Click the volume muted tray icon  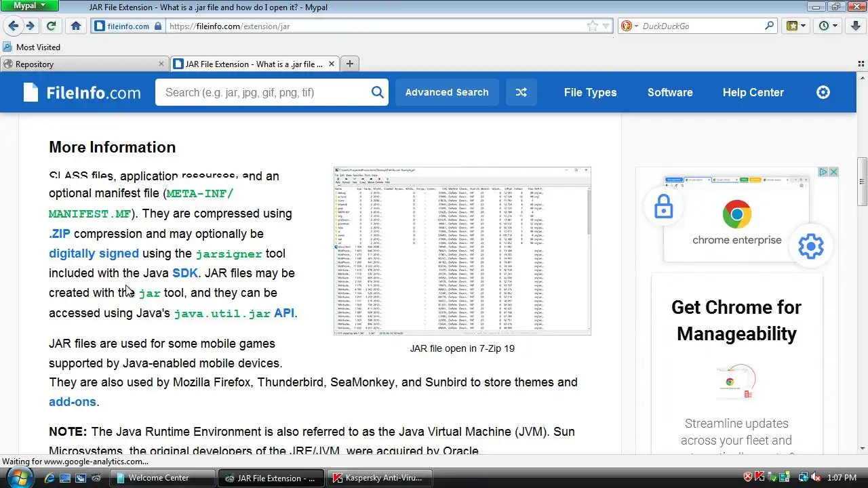816,478
